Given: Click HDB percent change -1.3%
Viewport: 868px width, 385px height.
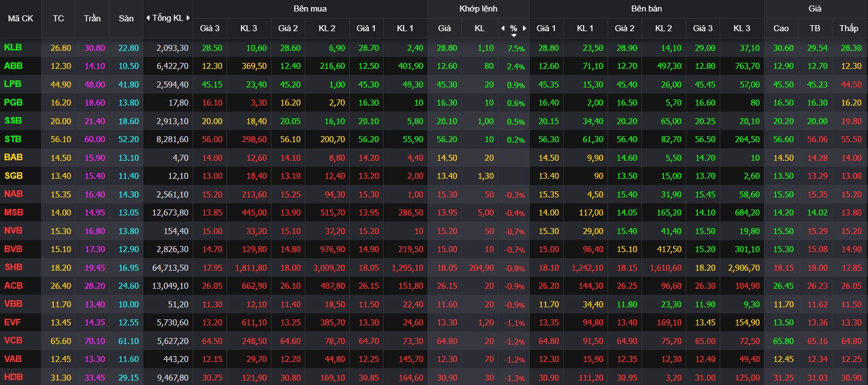Looking at the screenshot, I should pyautogui.click(x=514, y=378).
